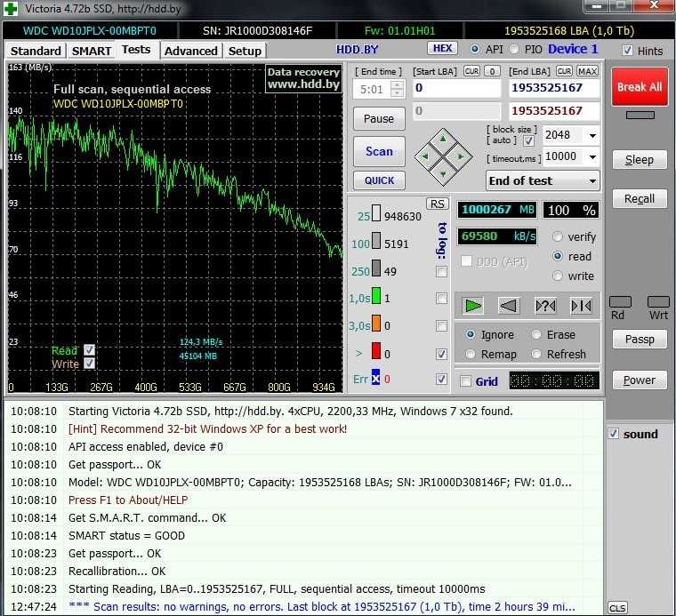Open the block size 2048 dropdown

click(x=592, y=136)
